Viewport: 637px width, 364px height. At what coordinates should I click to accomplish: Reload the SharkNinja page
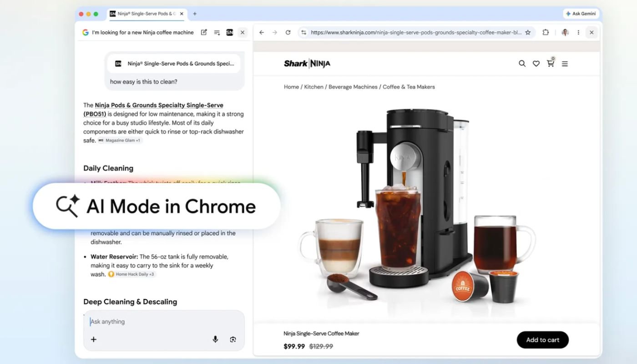tap(288, 32)
